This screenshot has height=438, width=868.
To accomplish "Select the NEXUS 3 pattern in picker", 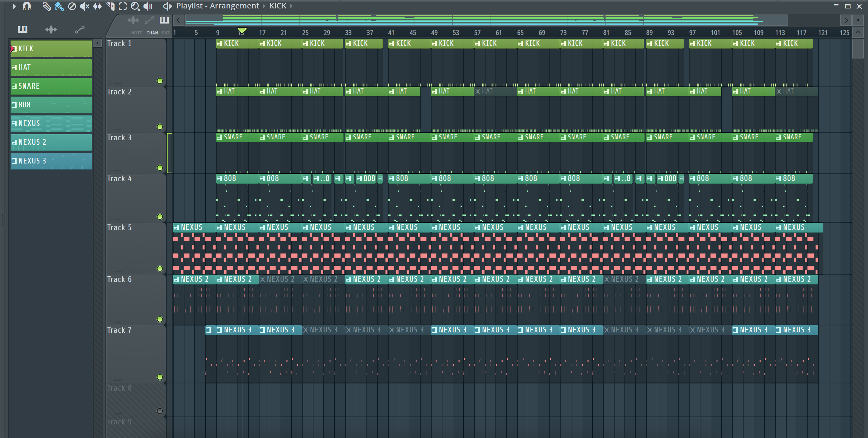I will coord(51,161).
